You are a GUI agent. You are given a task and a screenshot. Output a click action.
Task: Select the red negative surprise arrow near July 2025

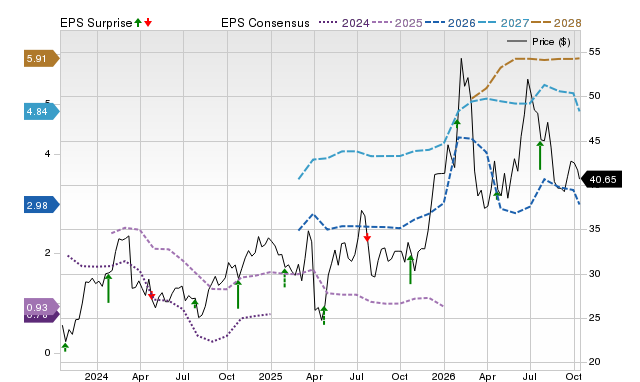(x=367, y=237)
